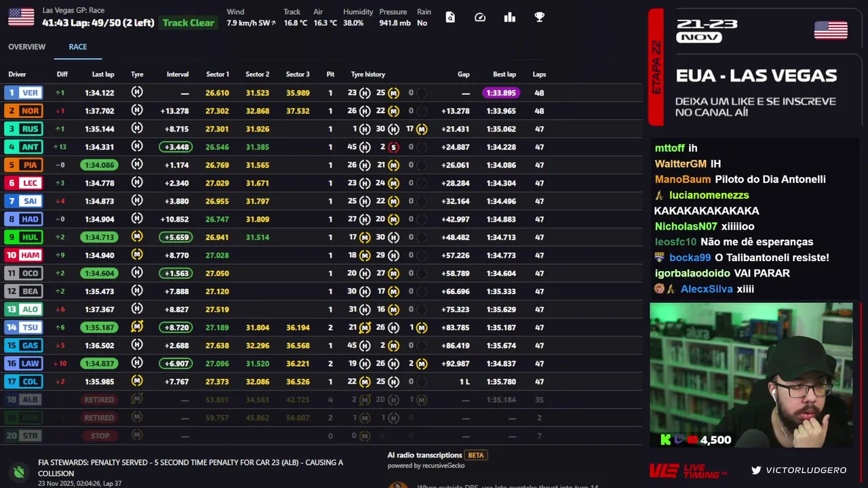Click the Gap column header
This screenshot has width=868, height=488.
tap(464, 75)
